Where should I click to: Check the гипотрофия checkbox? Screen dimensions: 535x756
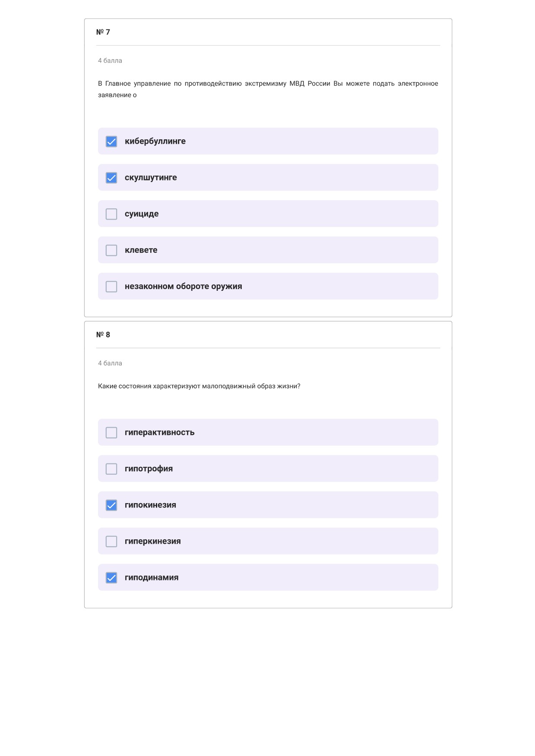111,469
